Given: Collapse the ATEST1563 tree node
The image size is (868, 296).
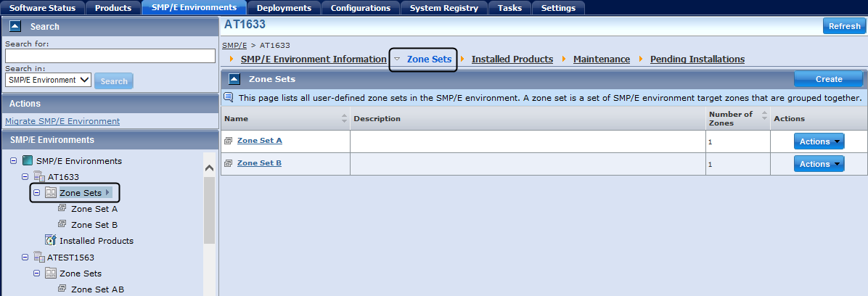Looking at the screenshot, I should pyautogui.click(x=25, y=258).
